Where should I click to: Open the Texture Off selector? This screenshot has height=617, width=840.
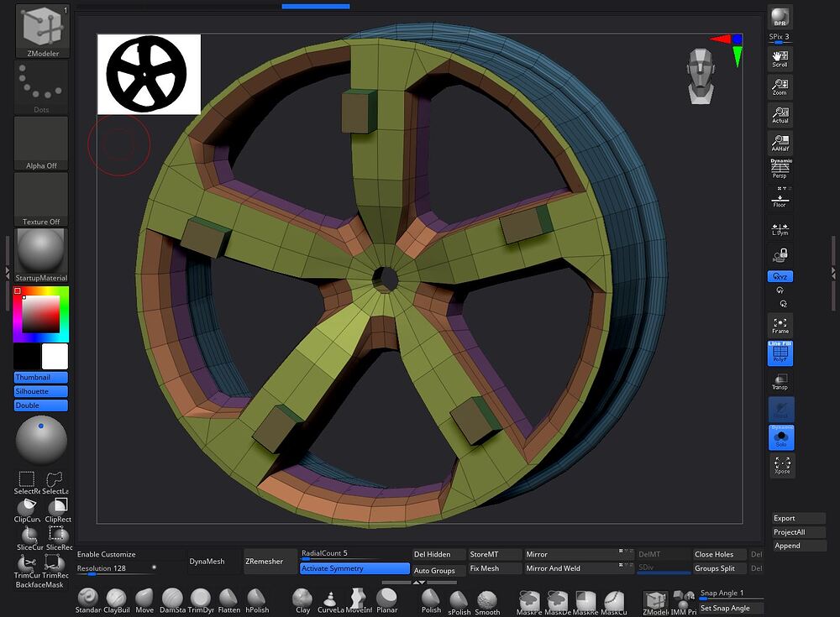click(x=41, y=199)
